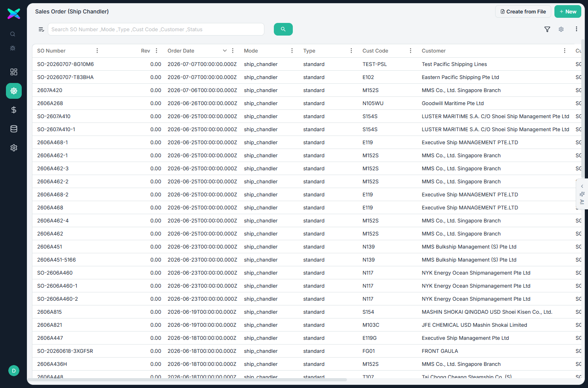Click order date 2026-07-06T00:00:00.000Z
588x388 pixels.
202,90
